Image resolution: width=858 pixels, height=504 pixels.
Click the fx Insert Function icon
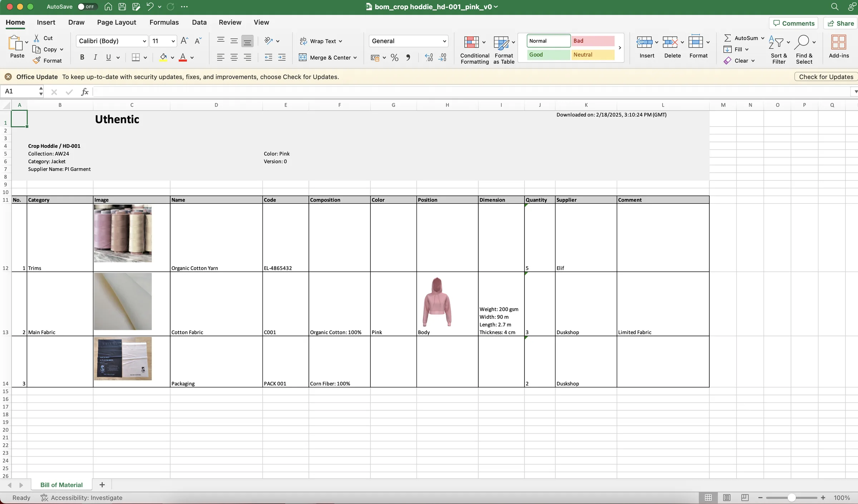[85, 92]
